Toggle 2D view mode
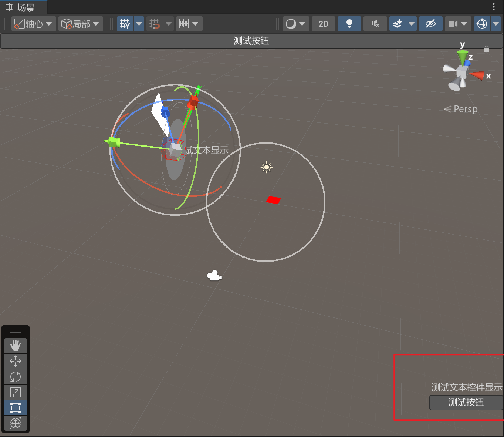Screen dimensions: 504x437 [x=323, y=24]
